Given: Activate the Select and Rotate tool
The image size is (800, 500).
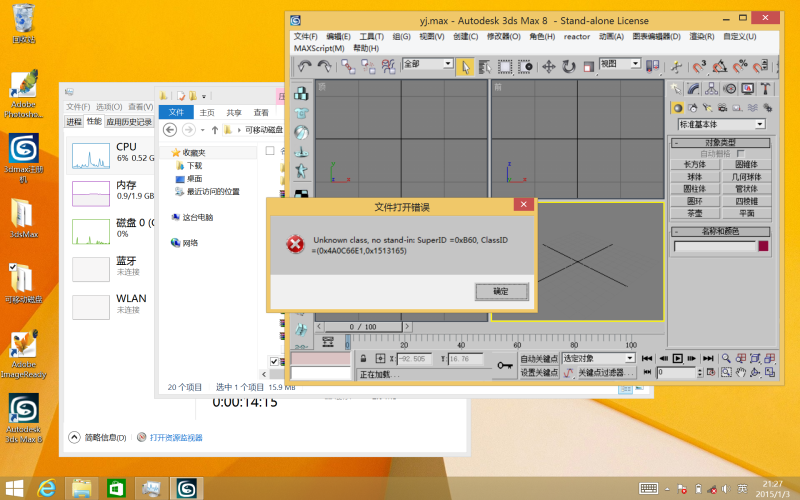Looking at the screenshot, I should coord(569,67).
